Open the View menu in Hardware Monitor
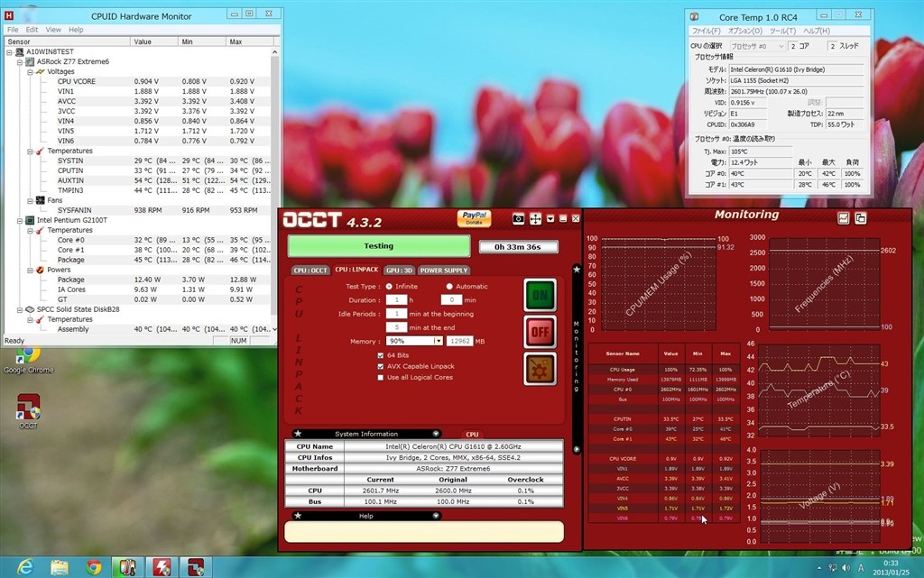Image resolution: width=924 pixels, height=578 pixels. pos(53,30)
